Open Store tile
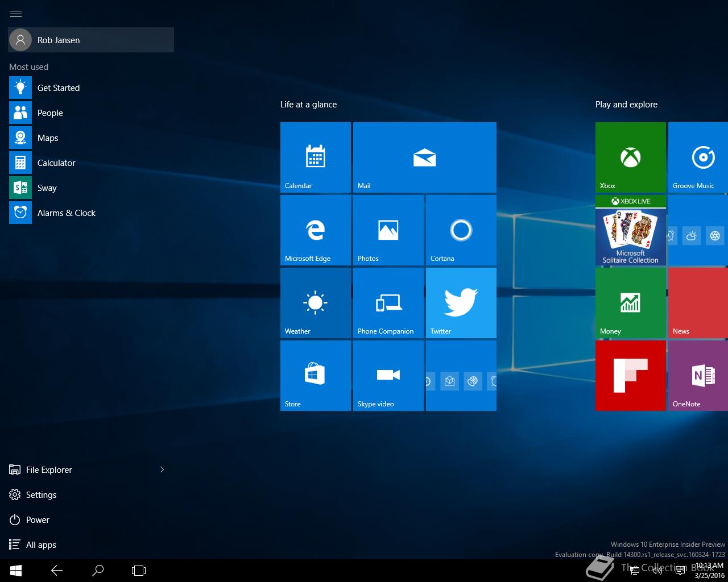728x582 pixels. [316, 376]
